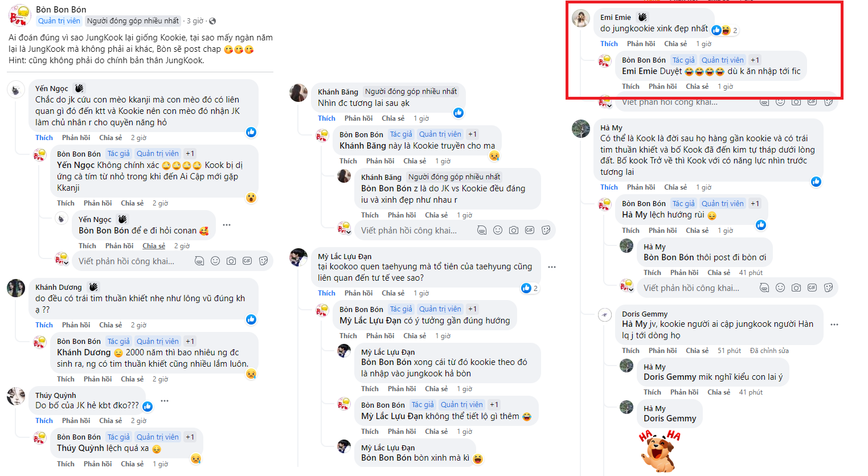
Task: Toggle Thích under Emi Emie's comment
Action: pos(609,44)
